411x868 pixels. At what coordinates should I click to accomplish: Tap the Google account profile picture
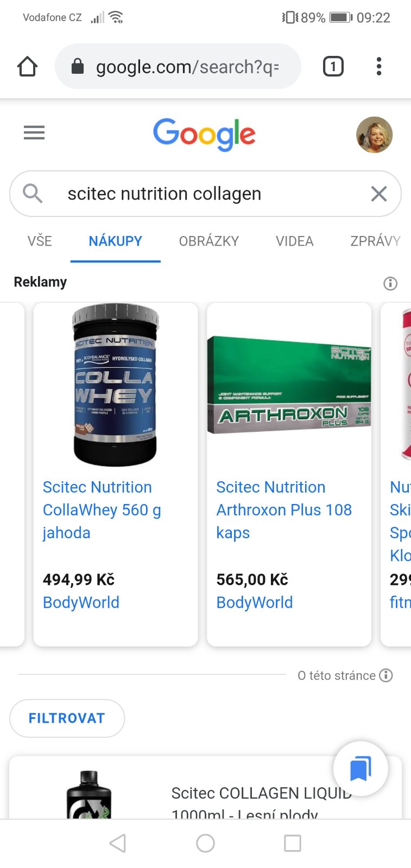374,135
